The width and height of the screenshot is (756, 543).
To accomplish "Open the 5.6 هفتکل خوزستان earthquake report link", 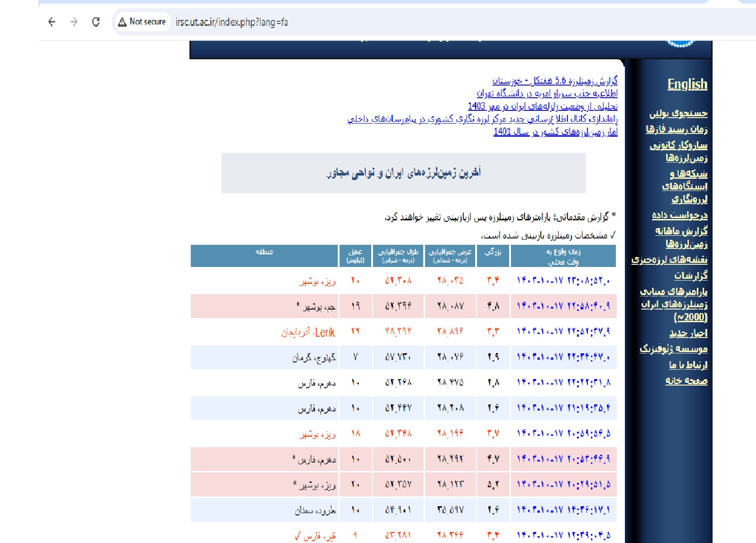I will 555,81.
